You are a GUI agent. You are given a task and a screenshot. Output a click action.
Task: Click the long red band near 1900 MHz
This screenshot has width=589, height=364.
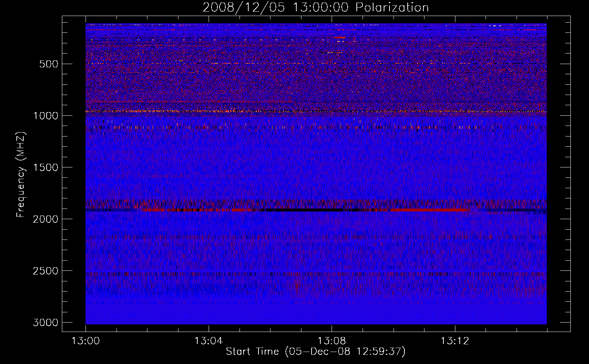coord(430,210)
